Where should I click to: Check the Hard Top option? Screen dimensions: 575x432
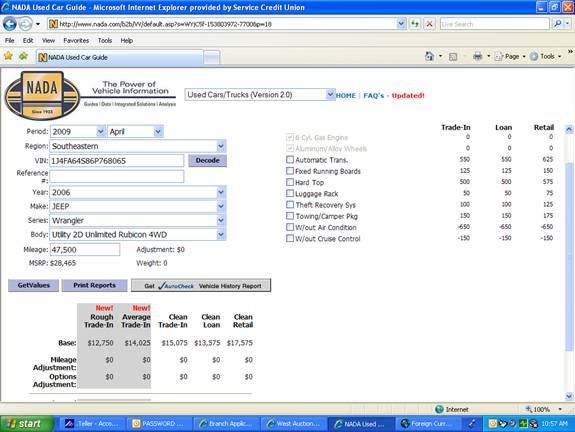(x=290, y=182)
